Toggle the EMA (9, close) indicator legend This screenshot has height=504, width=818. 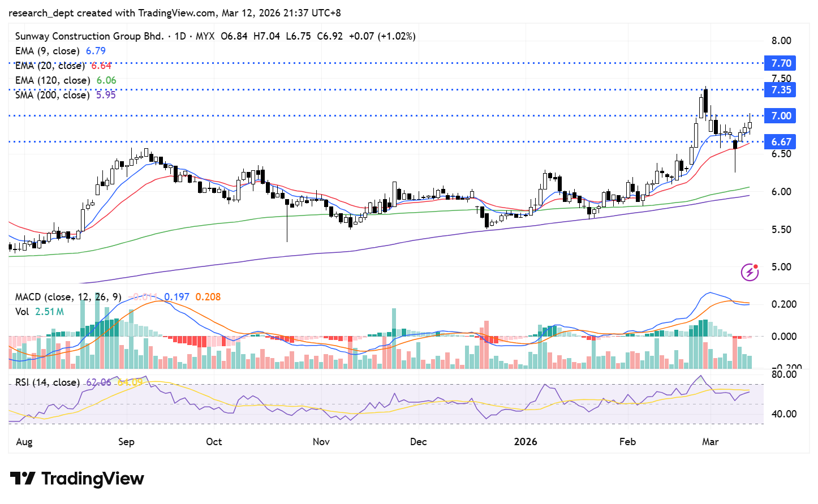click(x=48, y=51)
